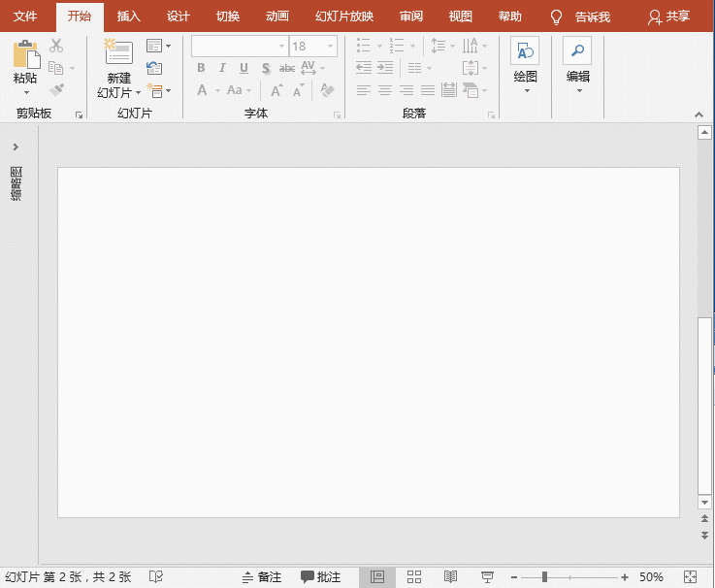The width and height of the screenshot is (715, 588).
Task: Open the Paragraph dialog launcher
Action: tap(491, 114)
